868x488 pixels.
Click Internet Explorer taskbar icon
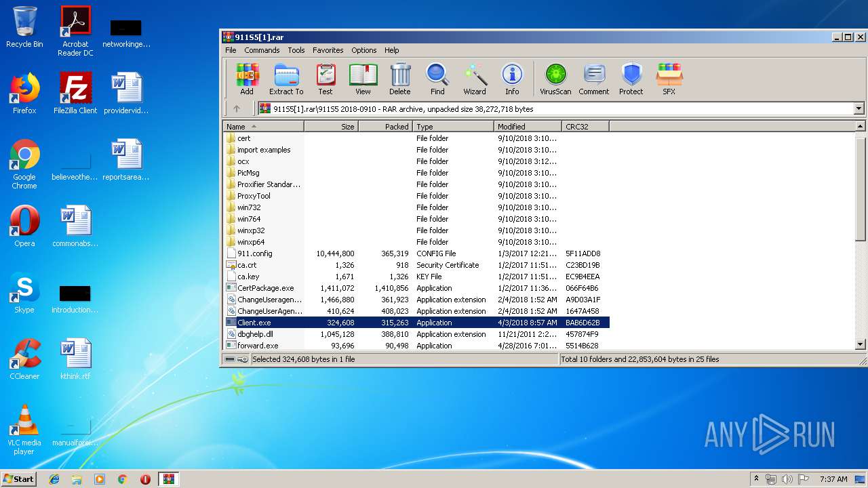[x=54, y=479]
